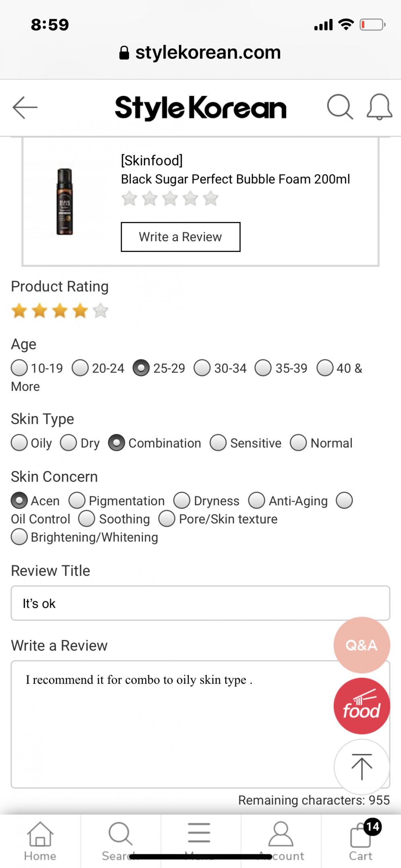Viewport: 401px width, 868px height.
Task: Tap the scroll-to-top arrow button
Action: point(362,766)
